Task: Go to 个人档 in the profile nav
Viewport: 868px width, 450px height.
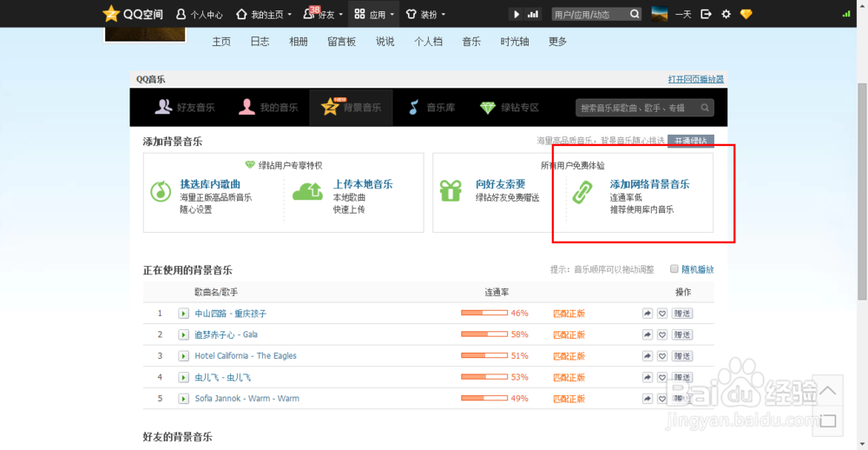Action: (x=428, y=42)
